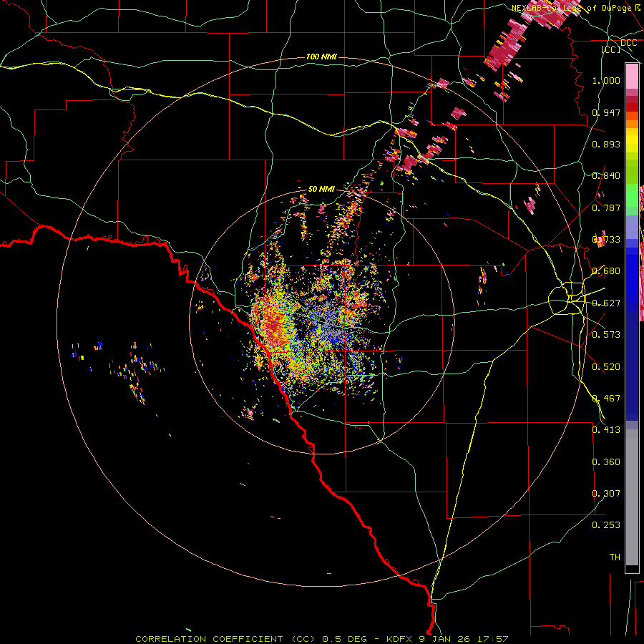644x644 pixels.
Task: Pick the light pink band atop the color bar
Action: coord(632,76)
